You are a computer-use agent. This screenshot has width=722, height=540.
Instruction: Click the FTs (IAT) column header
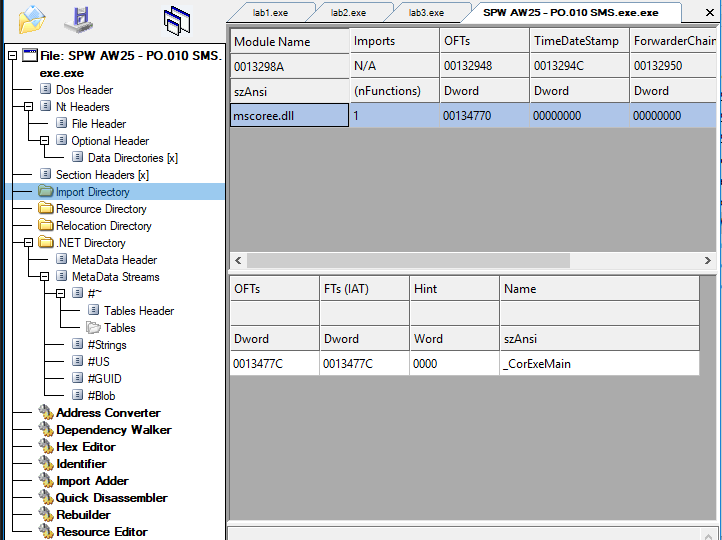pos(364,289)
